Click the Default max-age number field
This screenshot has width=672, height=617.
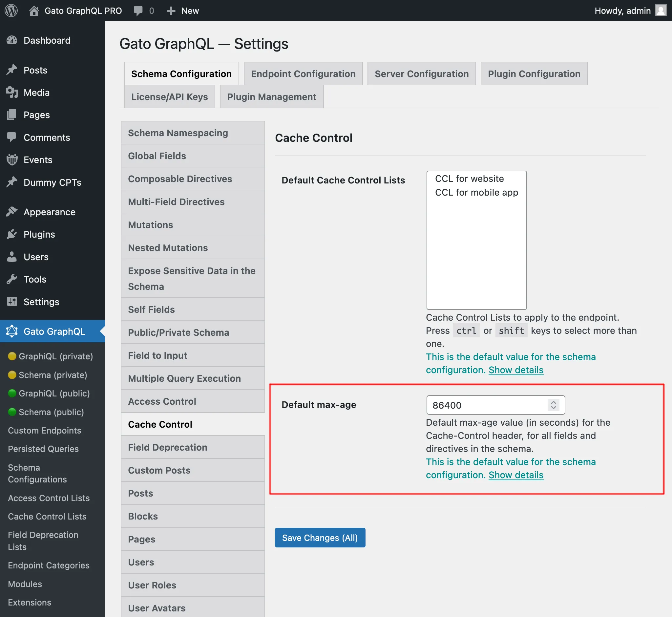495,405
